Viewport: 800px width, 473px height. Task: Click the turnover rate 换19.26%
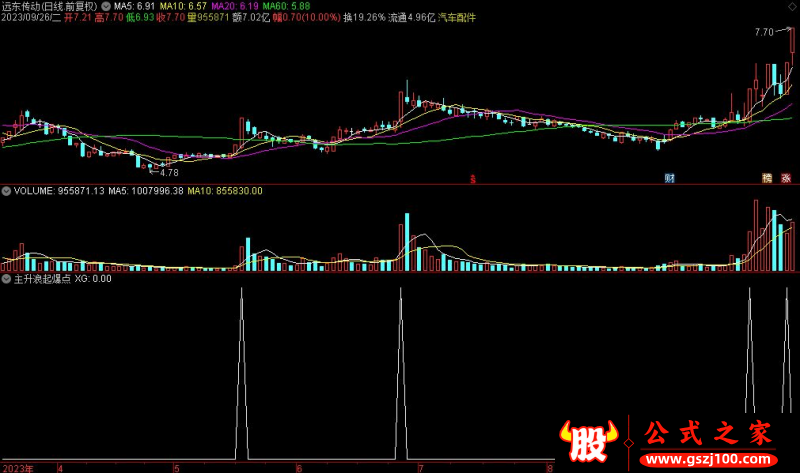(364, 18)
